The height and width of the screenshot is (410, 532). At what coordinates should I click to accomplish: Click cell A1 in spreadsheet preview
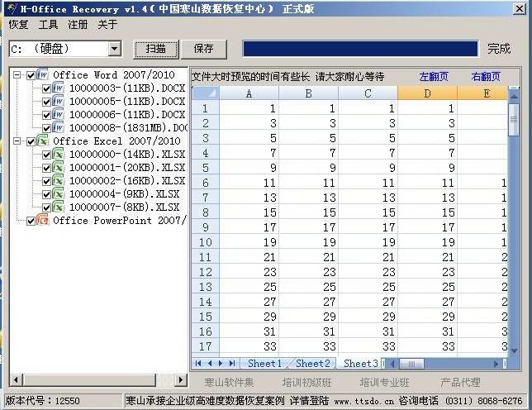249,108
